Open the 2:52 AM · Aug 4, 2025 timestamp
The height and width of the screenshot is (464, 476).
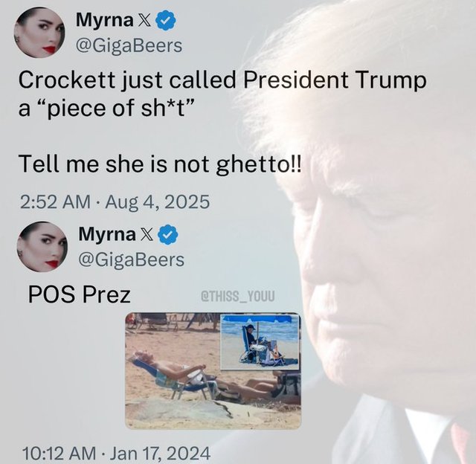pyautogui.click(x=115, y=202)
